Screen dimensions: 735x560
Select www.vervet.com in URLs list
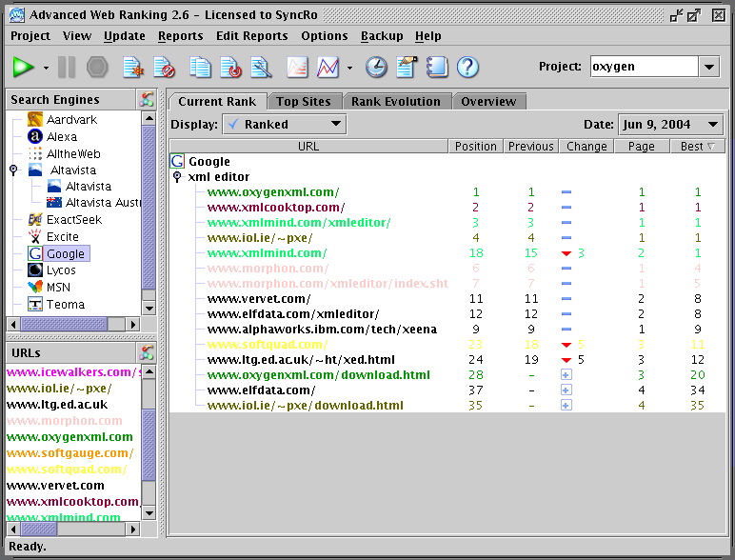[x=55, y=486]
